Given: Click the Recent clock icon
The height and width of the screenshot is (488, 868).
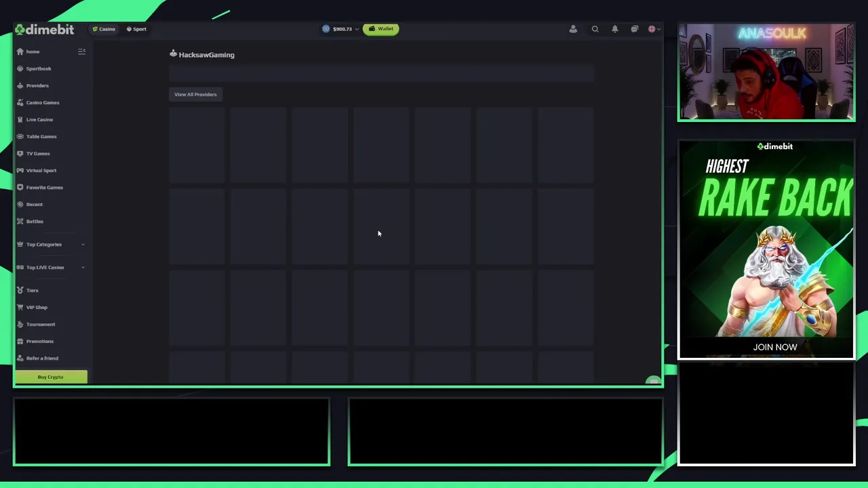Looking at the screenshot, I should [20, 204].
